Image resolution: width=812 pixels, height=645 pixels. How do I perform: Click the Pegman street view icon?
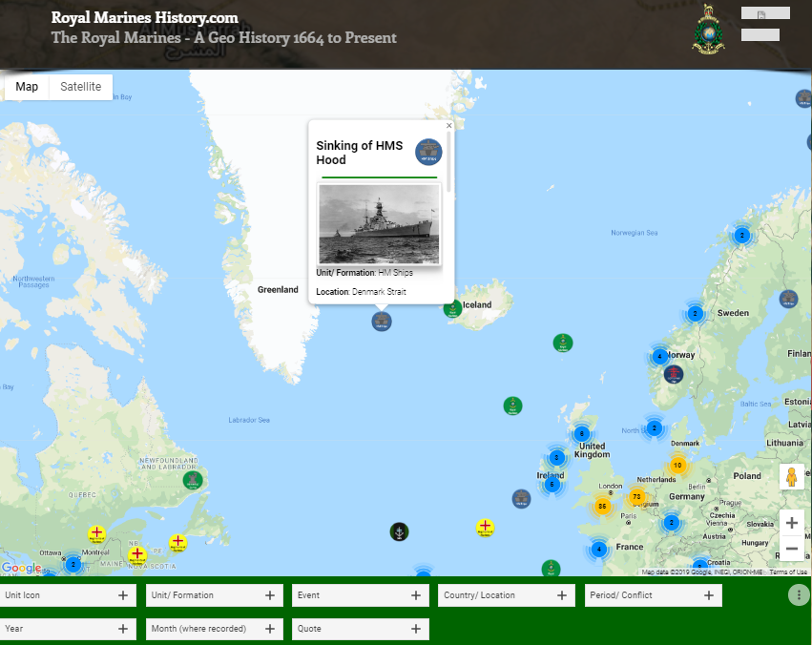pos(791,475)
